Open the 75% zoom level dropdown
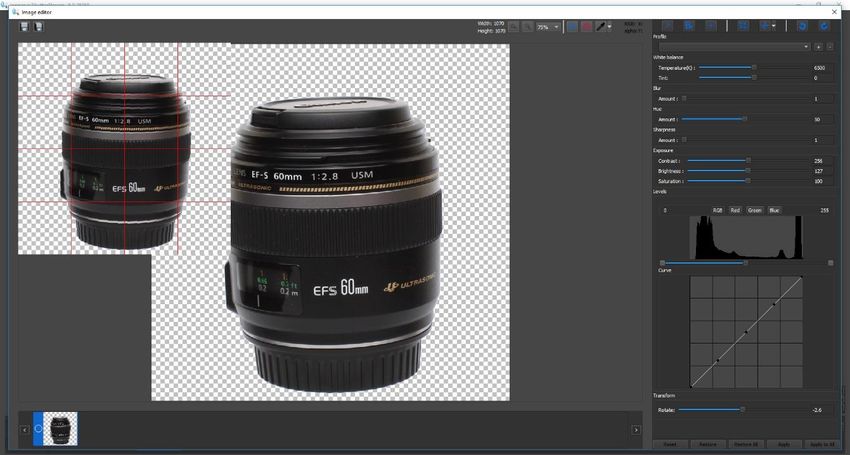 point(548,27)
